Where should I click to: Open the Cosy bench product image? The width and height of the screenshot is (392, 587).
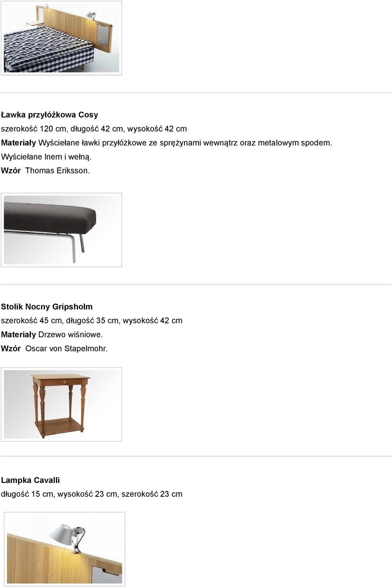[x=61, y=230]
